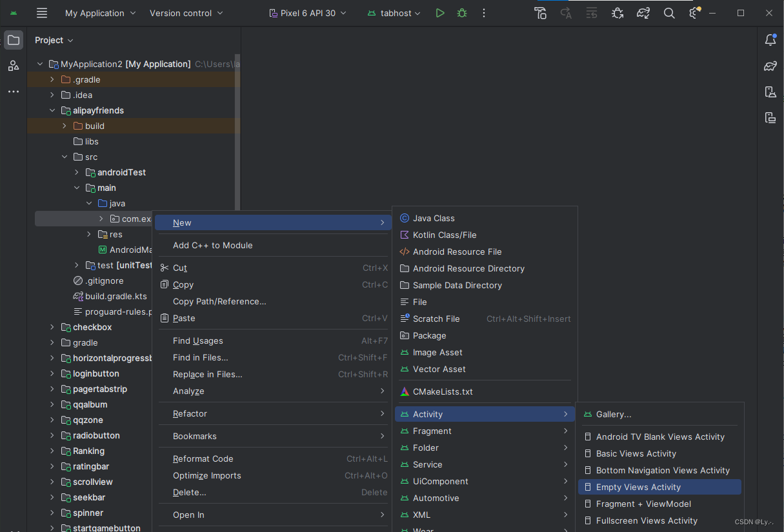Choose New in the context menu

(274, 222)
